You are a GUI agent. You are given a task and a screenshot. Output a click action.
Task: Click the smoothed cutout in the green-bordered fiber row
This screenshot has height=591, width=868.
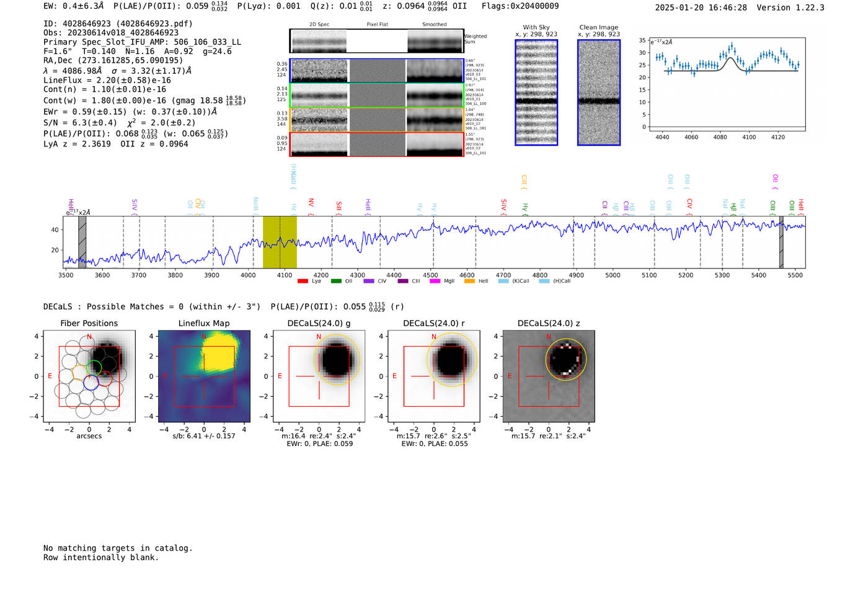tap(435, 96)
